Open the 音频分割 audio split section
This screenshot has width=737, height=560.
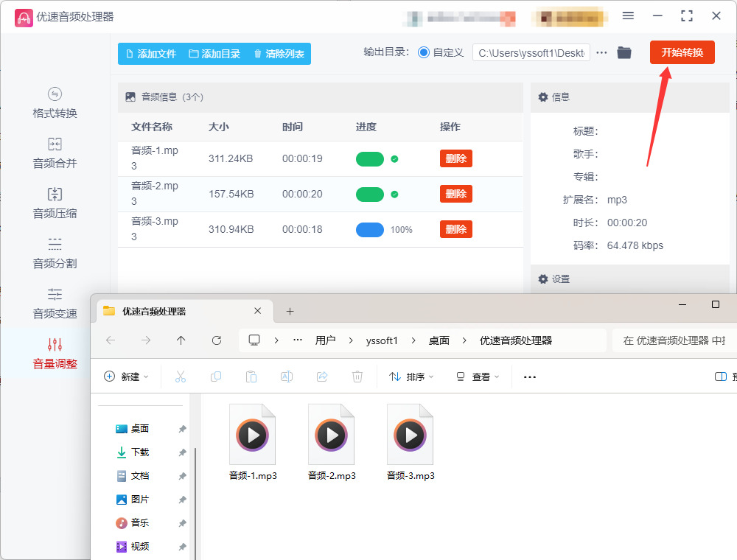55,253
